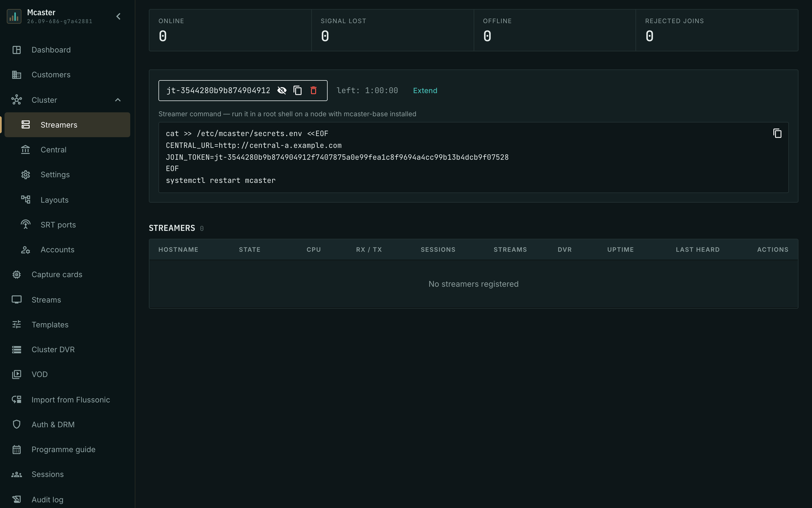Click the Streams monitor icon
The height and width of the screenshot is (508, 812).
pyautogui.click(x=16, y=299)
